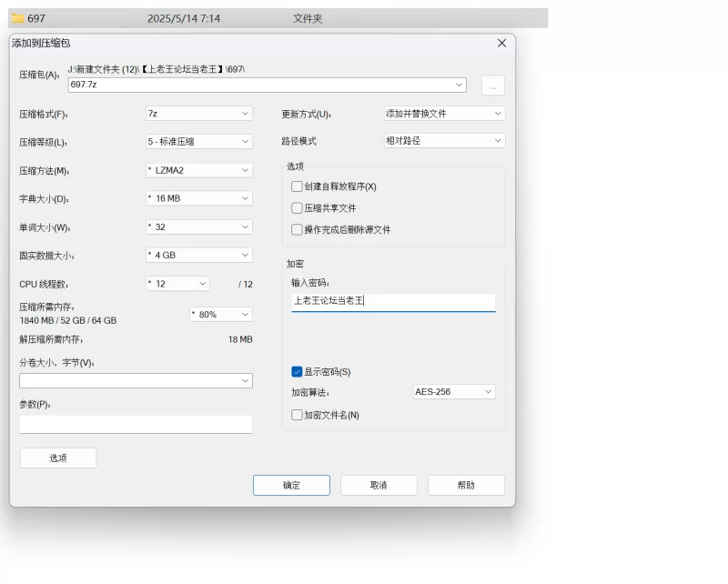This screenshot has width=728, height=584.
Task: Enable 操作完成后删除源文件 checkbox
Action: pyautogui.click(x=297, y=229)
